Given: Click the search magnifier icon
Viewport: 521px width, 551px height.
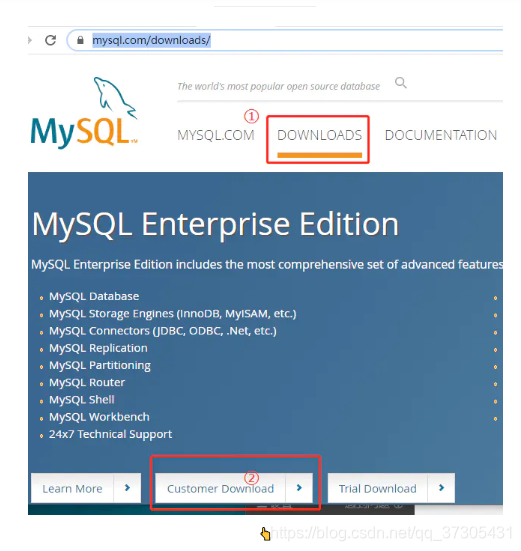Looking at the screenshot, I should [401, 83].
